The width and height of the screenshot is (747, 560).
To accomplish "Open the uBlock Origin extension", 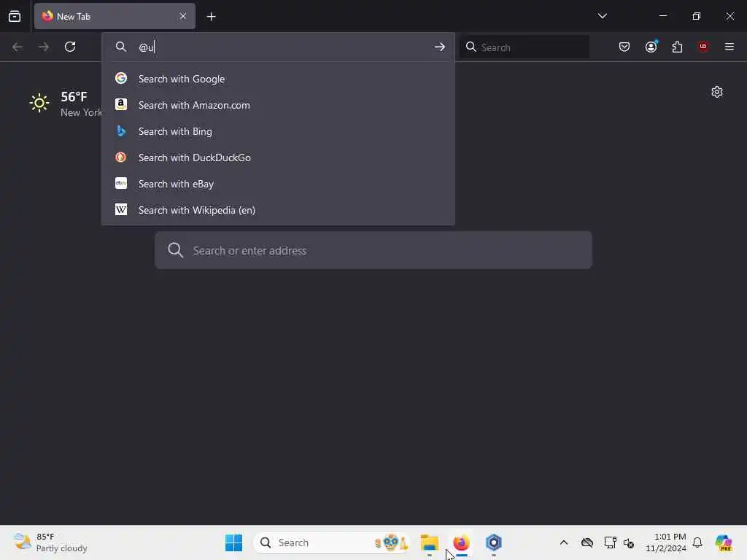I will point(703,47).
